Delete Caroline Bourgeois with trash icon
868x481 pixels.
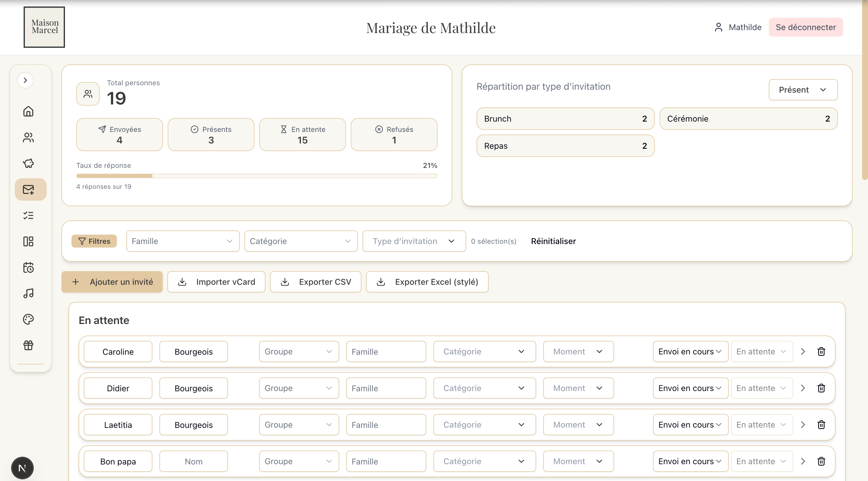click(x=821, y=351)
